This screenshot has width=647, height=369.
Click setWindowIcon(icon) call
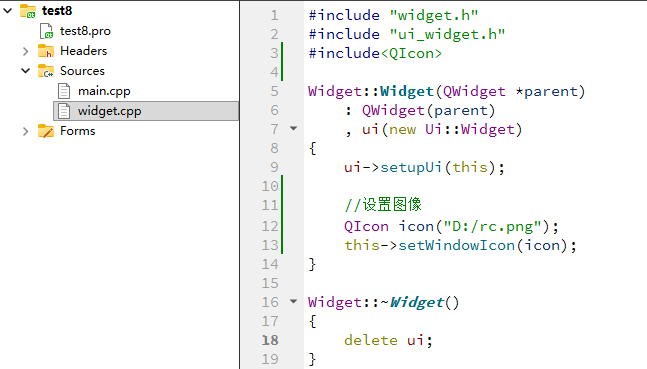[482, 246]
